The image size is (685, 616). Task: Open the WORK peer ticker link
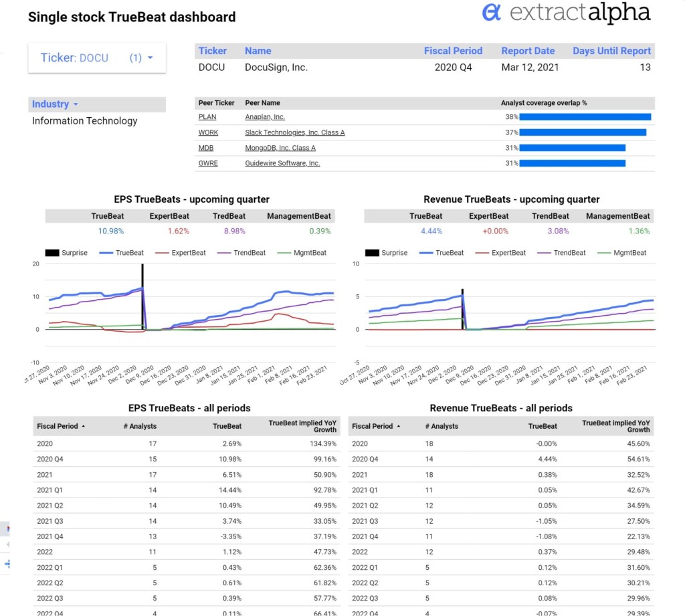tap(208, 132)
